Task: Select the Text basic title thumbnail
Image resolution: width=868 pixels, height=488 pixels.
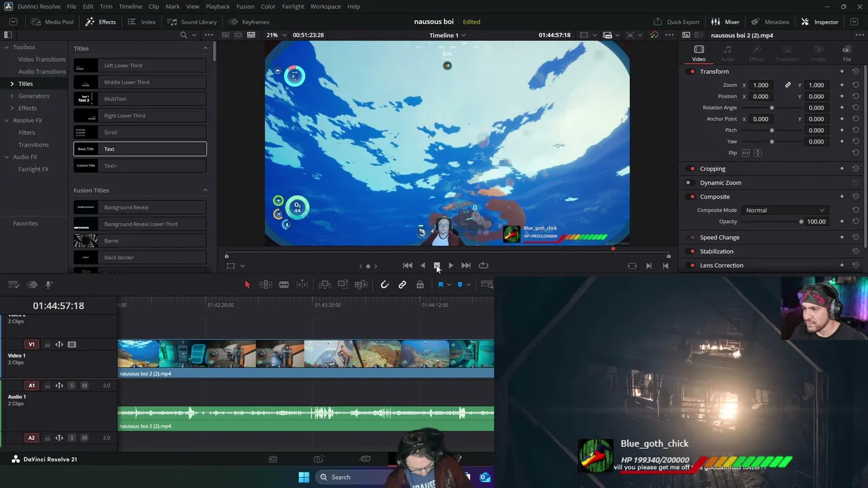Action: coord(86,149)
